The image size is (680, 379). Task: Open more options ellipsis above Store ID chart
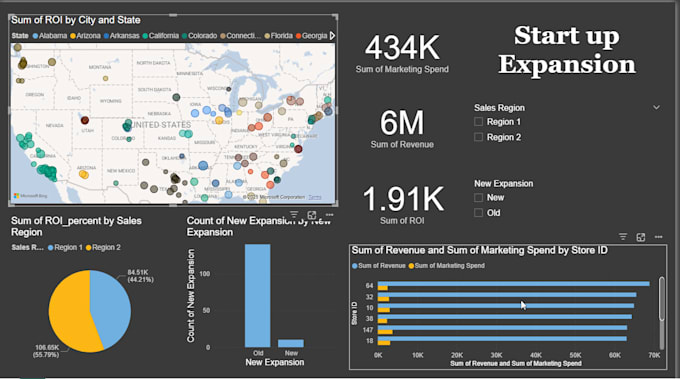click(x=658, y=237)
